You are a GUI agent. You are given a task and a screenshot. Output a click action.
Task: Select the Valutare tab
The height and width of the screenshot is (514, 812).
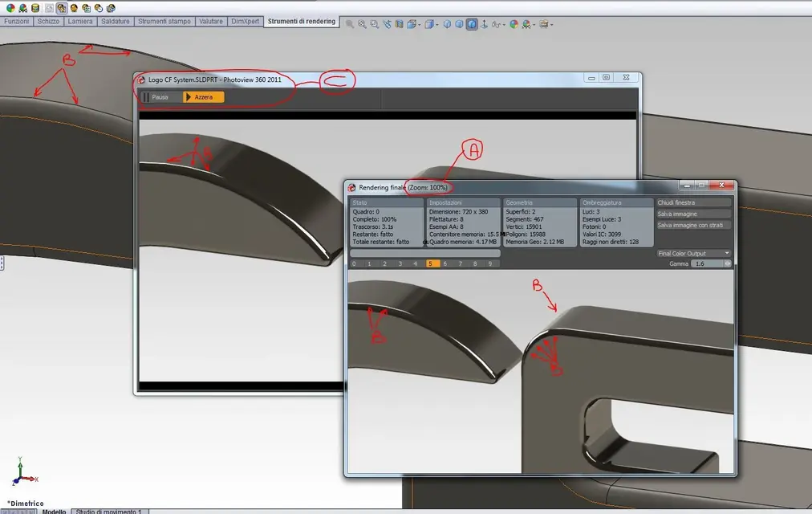211,21
